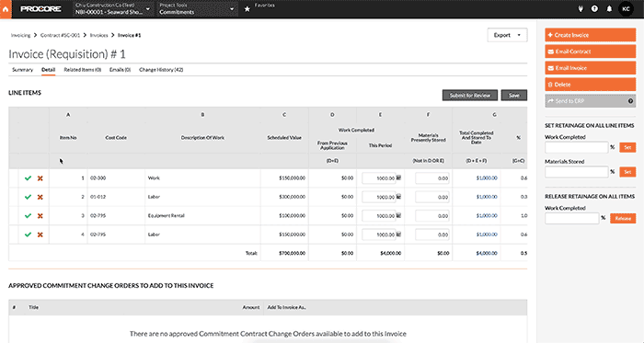Select cost code 02-300 cell
644x343 pixels.
[116, 178]
